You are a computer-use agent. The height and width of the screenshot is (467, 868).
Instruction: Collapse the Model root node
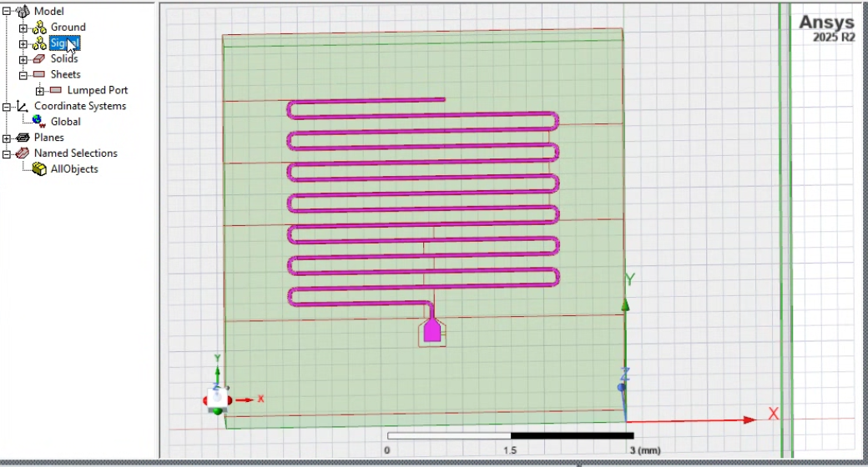[7, 11]
